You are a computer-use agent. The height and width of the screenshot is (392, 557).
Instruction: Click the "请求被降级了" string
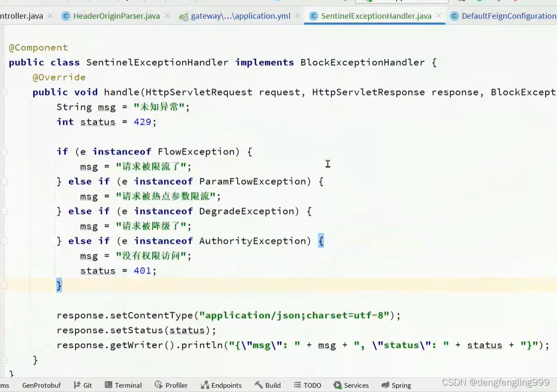click(151, 226)
